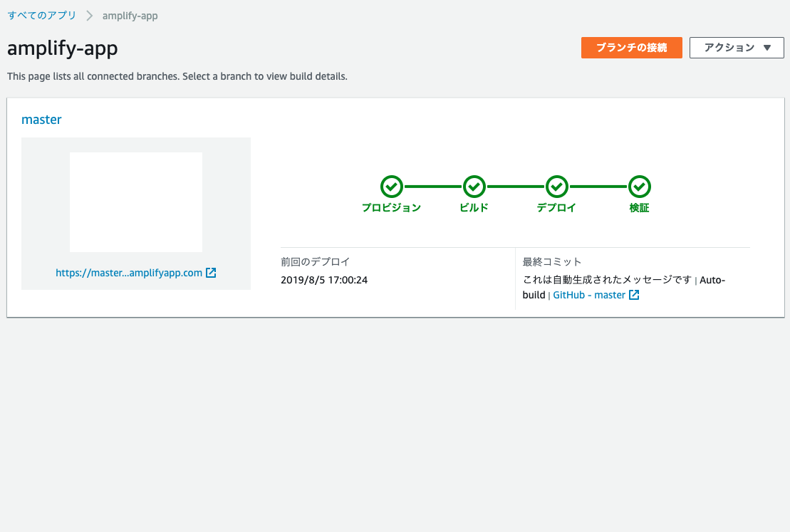
Task: Select the 検証 step label
Action: (x=640, y=207)
